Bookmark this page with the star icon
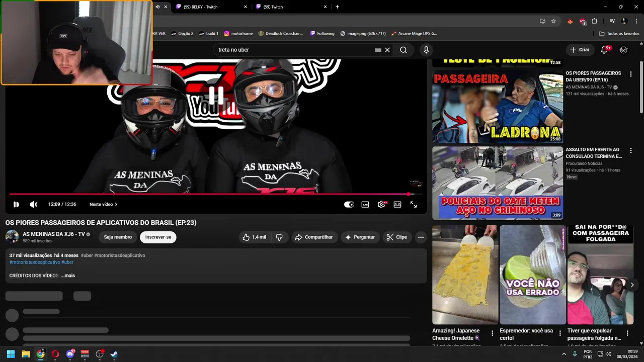This screenshot has height=362, width=644. (x=553, y=21)
